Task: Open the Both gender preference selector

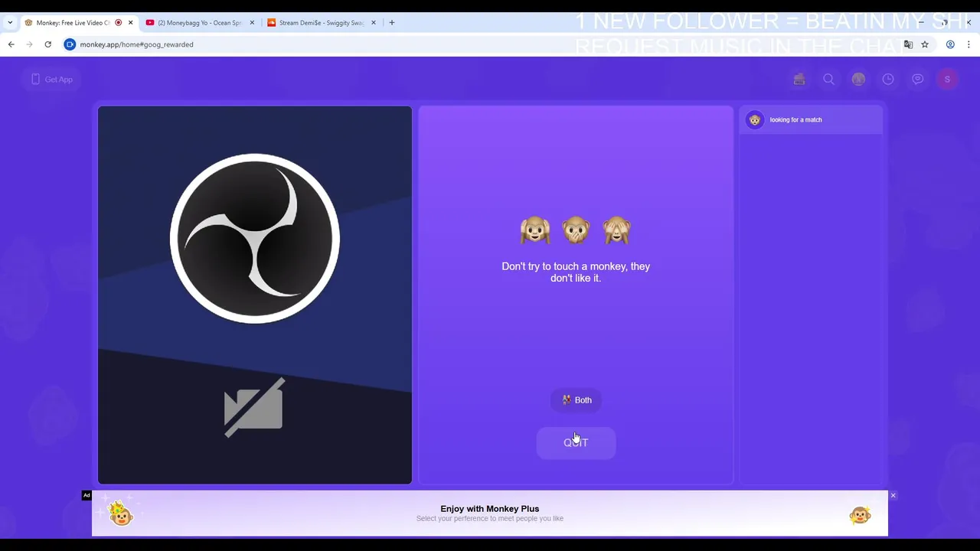Action: point(577,400)
